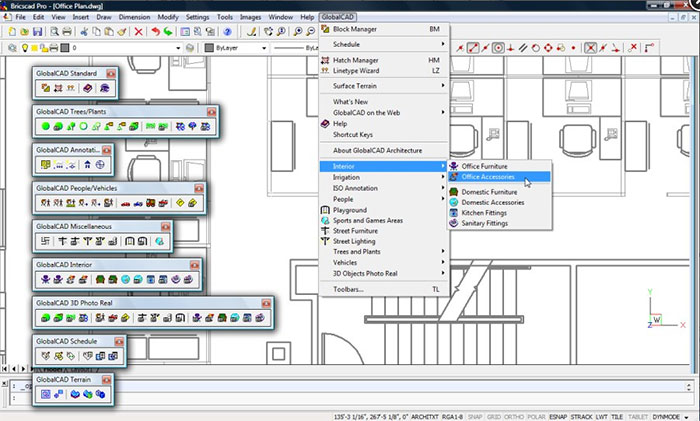Toggle ESNAP in status bar

coord(558,417)
